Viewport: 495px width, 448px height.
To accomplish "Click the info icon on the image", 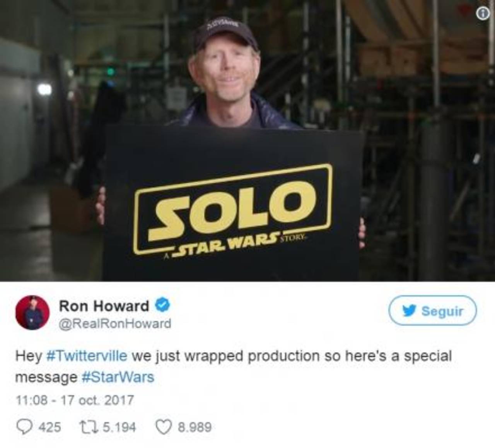I will [482, 14].
